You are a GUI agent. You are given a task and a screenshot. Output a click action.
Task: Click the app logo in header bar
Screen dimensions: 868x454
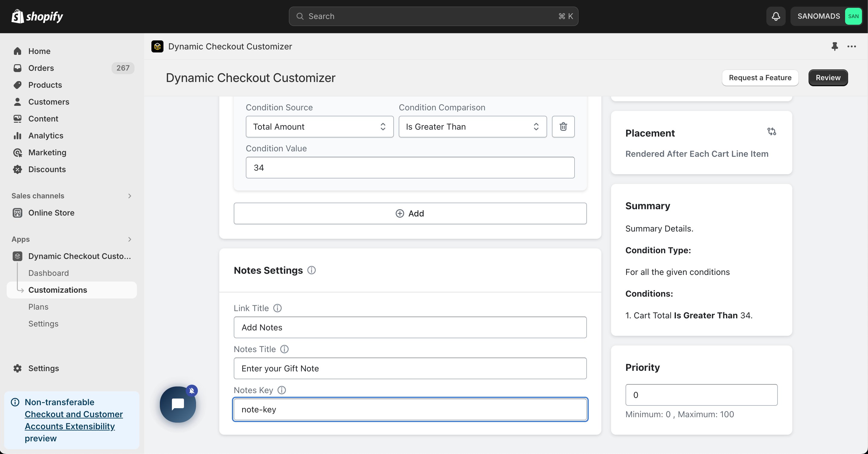tap(157, 46)
